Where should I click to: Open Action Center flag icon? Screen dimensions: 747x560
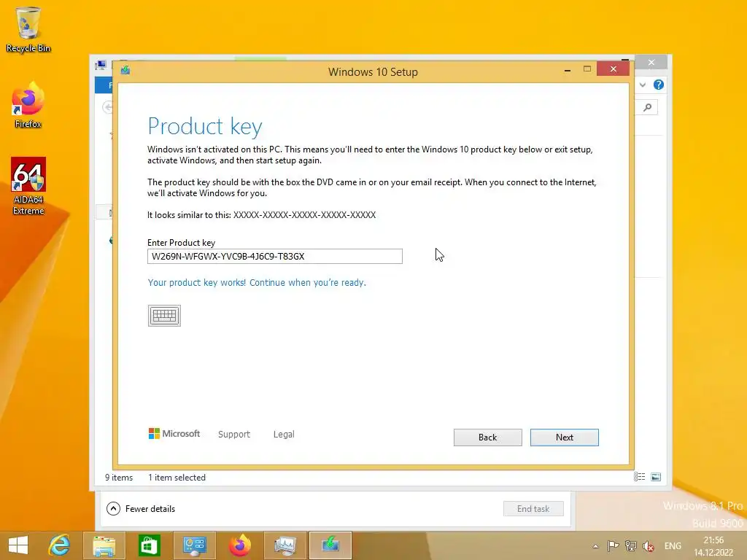pyautogui.click(x=613, y=545)
